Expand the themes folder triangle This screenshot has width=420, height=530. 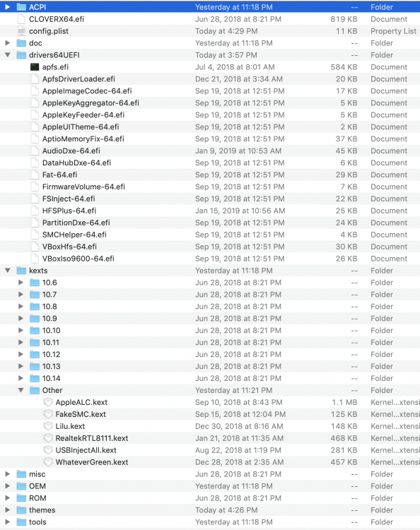[x=8, y=510]
